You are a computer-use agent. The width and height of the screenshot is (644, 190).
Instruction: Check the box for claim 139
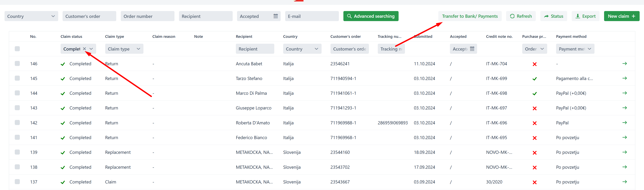tap(17, 152)
